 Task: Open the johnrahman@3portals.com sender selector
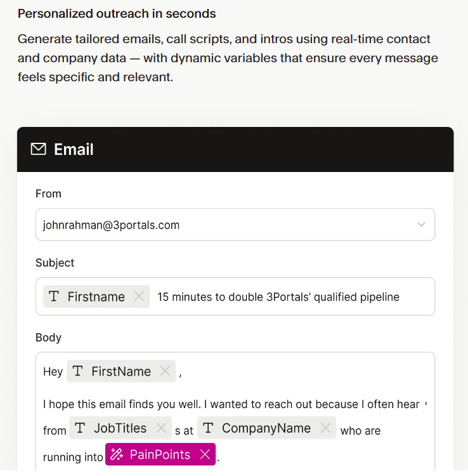pyautogui.click(x=235, y=225)
